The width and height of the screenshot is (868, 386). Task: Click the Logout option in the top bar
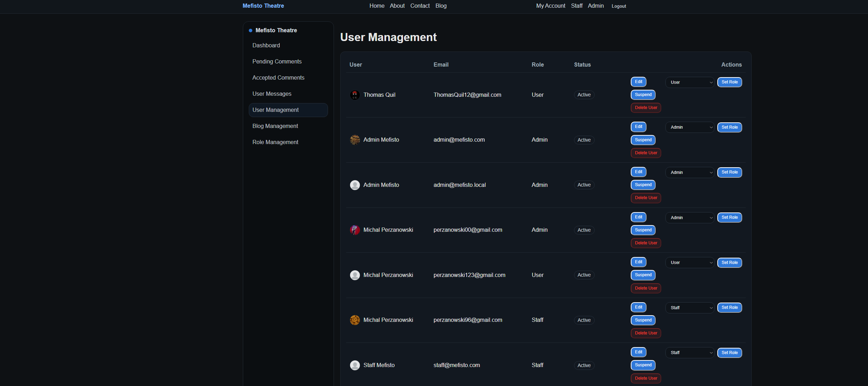click(619, 6)
